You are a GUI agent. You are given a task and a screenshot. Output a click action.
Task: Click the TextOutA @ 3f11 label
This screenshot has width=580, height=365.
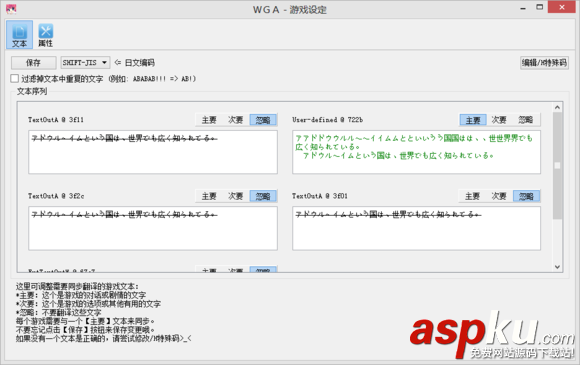click(x=56, y=120)
